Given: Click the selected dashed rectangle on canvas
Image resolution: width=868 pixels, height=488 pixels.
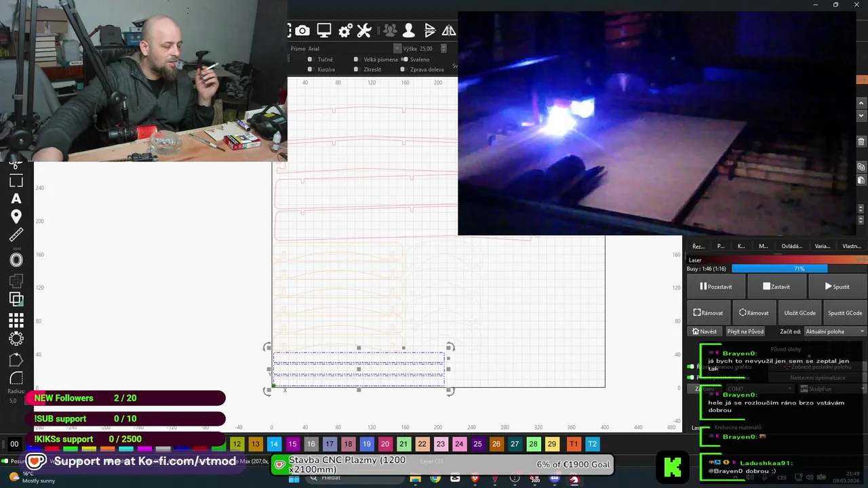Looking at the screenshot, I should tap(359, 369).
